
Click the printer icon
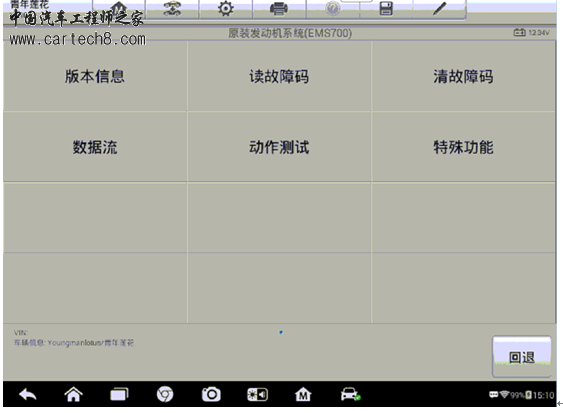279,9
